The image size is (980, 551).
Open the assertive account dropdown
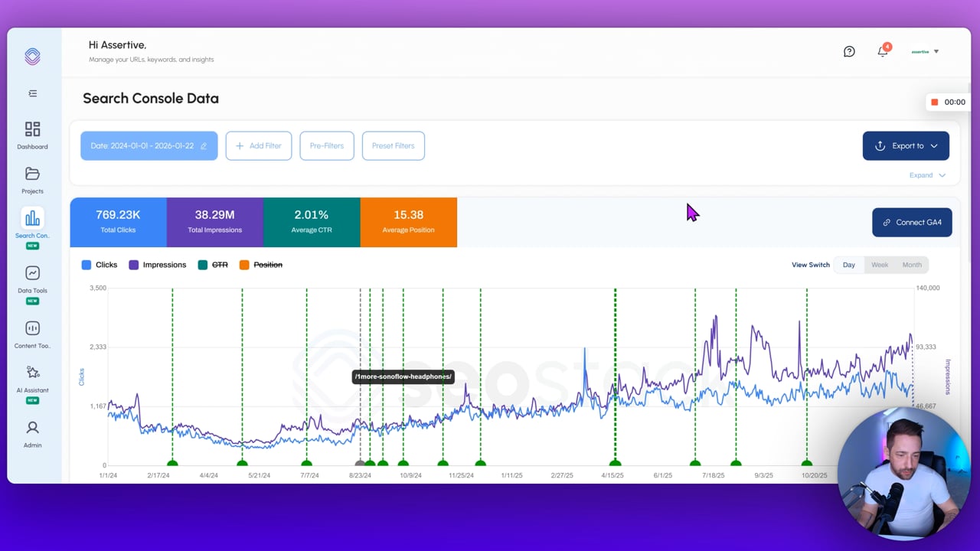coord(924,51)
